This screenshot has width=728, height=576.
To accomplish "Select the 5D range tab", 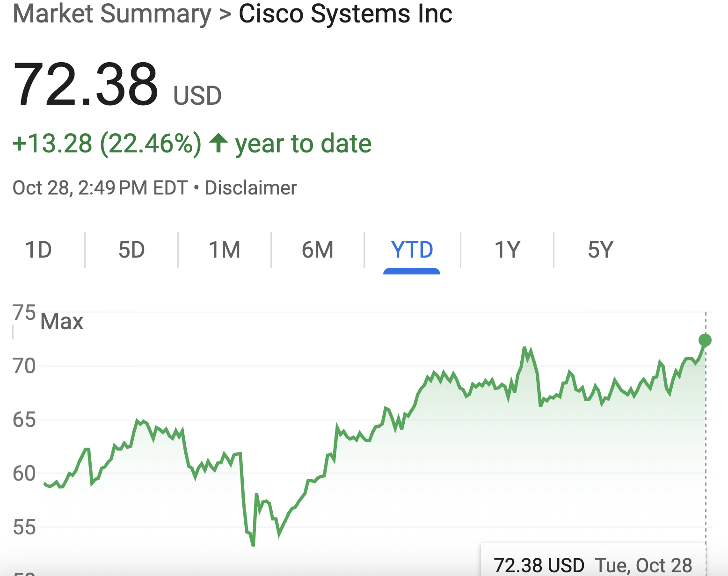I will [x=131, y=250].
